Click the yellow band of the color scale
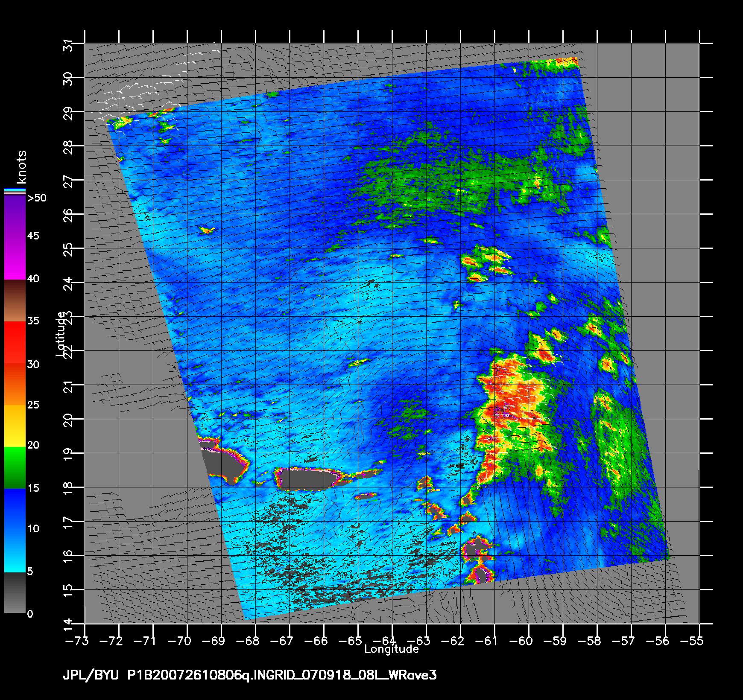The image size is (743, 700). [x=15, y=426]
